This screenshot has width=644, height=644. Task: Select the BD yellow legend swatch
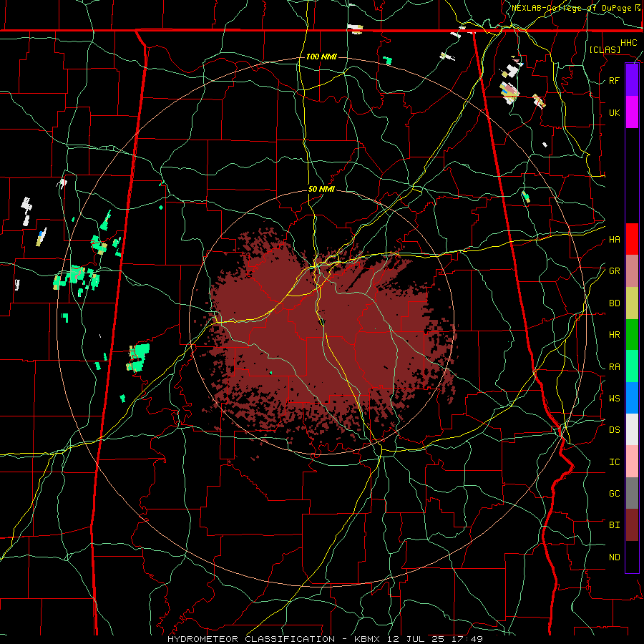click(632, 303)
